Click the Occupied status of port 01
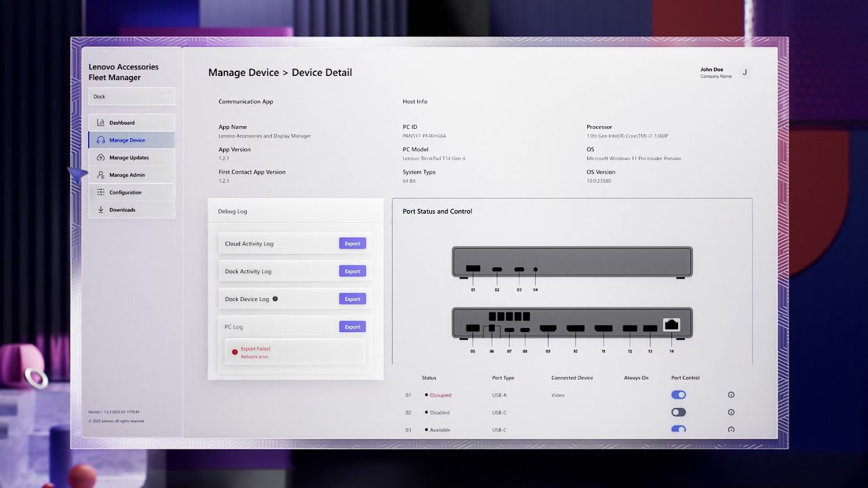Screen dimensions: 868x488 (x=441, y=395)
